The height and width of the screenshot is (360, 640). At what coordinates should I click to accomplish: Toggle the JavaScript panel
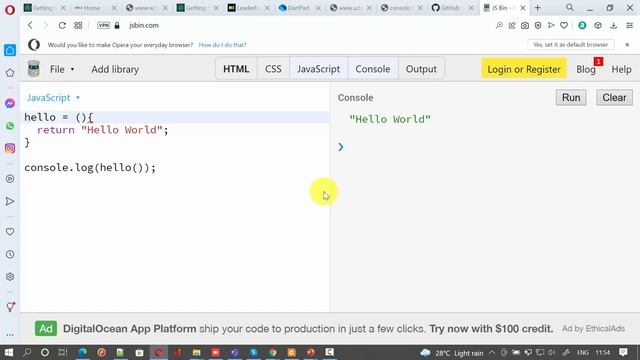point(318,69)
